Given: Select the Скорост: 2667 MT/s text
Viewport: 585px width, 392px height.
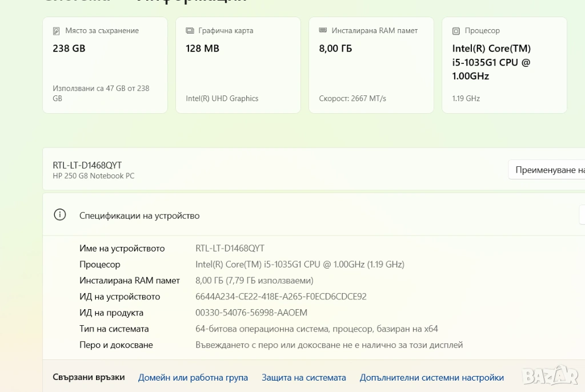Looking at the screenshot, I should [x=352, y=98].
